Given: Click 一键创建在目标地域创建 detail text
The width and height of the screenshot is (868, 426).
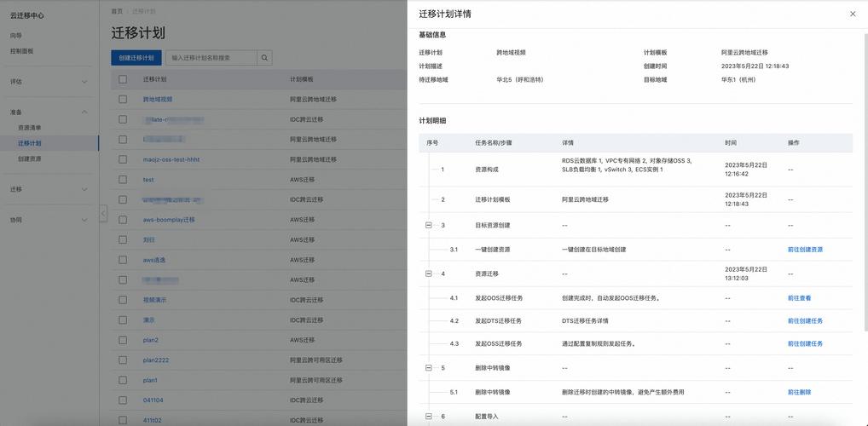Looking at the screenshot, I should tap(594, 250).
